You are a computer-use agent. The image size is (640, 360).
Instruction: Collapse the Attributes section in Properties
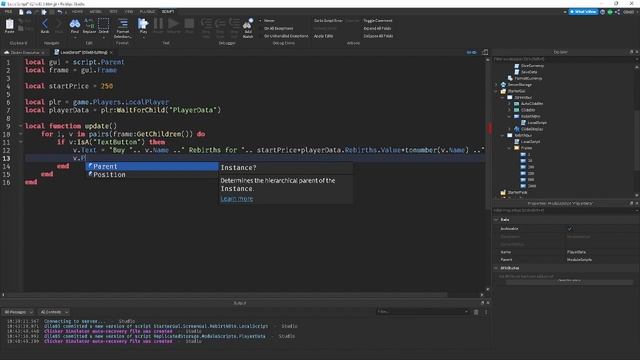(x=496, y=268)
